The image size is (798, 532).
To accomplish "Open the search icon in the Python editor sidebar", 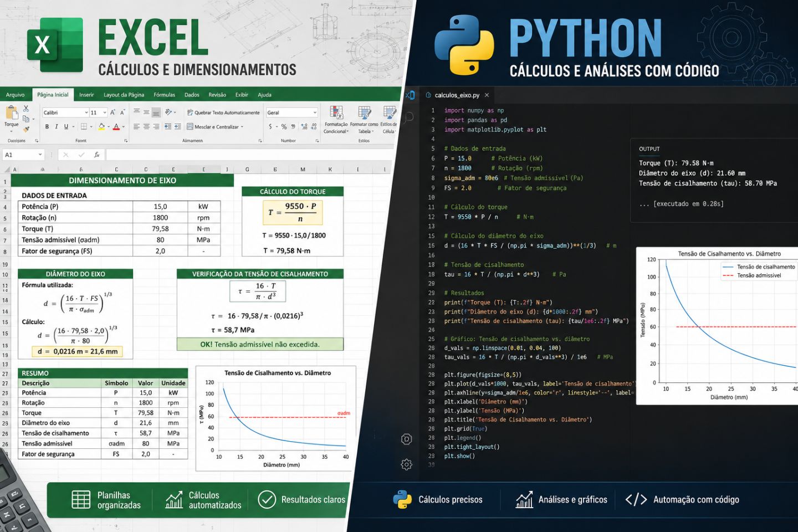I will (409, 117).
